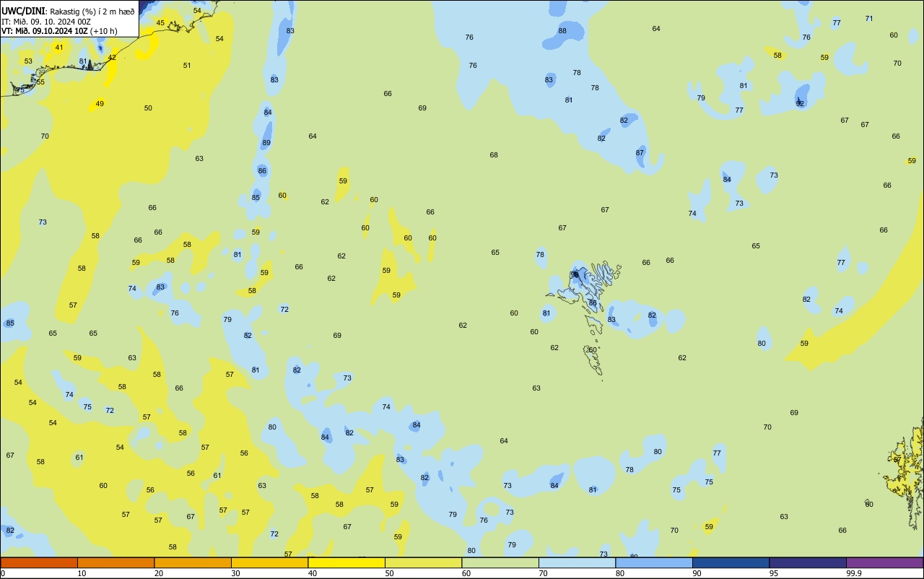The width and height of the screenshot is (924, 579).
Task: Click the humidity value 68 on the map
Action: point(494,154)
